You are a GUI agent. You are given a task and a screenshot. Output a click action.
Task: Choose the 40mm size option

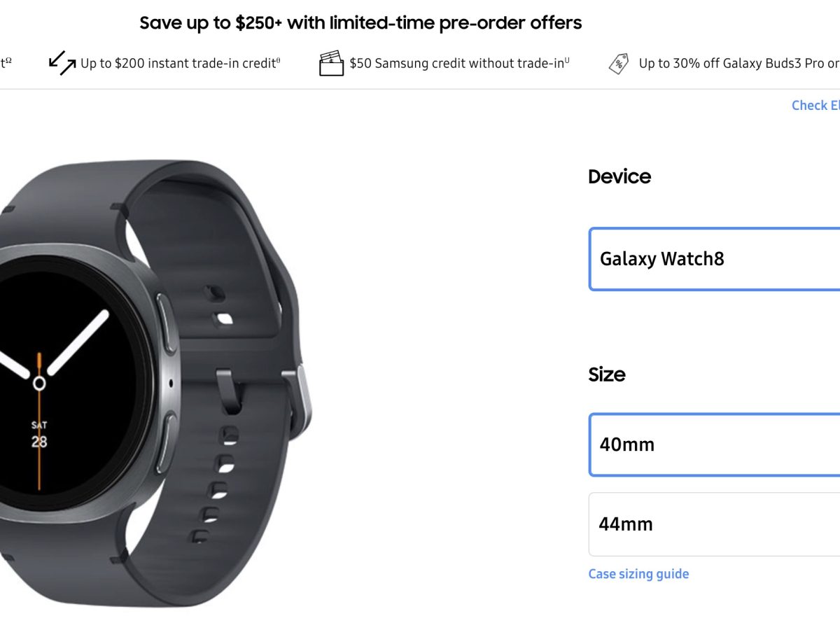pos(714,444)
